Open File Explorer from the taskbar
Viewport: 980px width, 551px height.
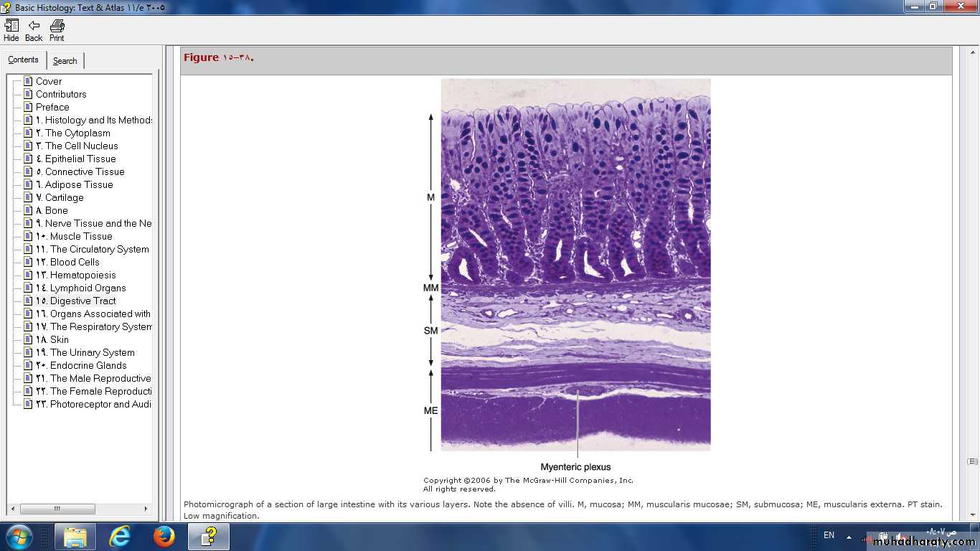pos(75,537)
